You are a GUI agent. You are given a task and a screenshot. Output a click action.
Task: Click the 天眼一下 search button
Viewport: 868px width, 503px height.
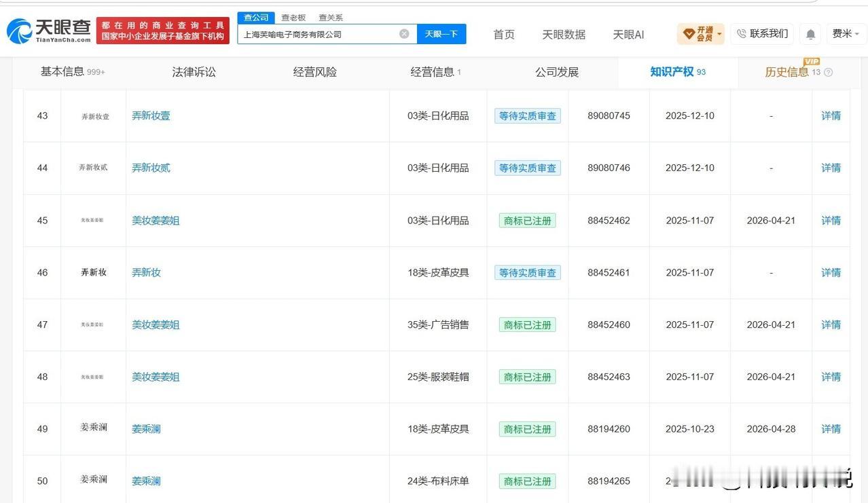[441, 34]
